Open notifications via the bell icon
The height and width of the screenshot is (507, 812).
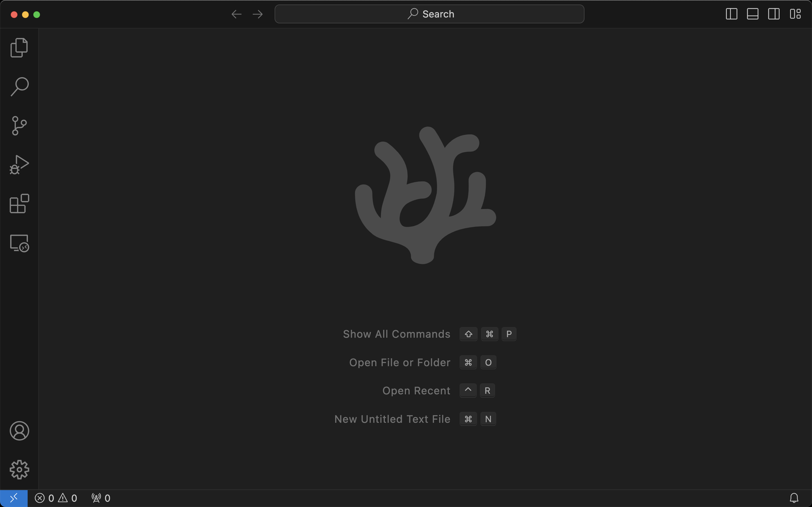pyautogui.click(x=794, y=498)
